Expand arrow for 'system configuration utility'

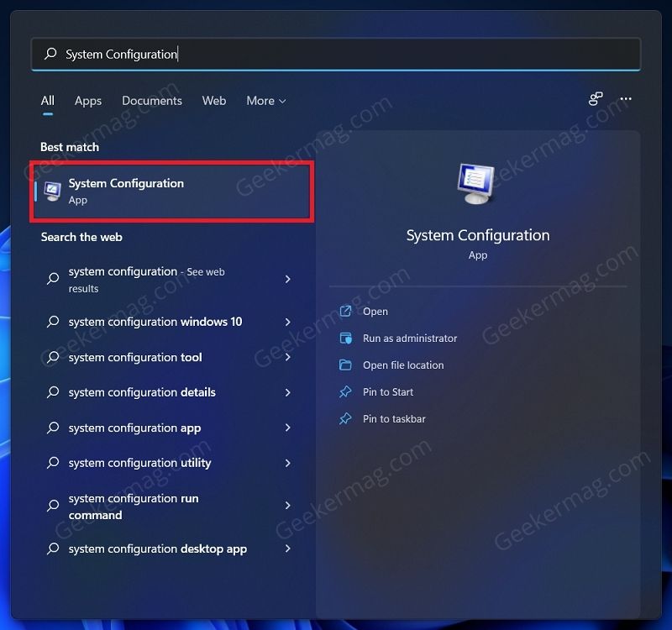click(287, 463)
